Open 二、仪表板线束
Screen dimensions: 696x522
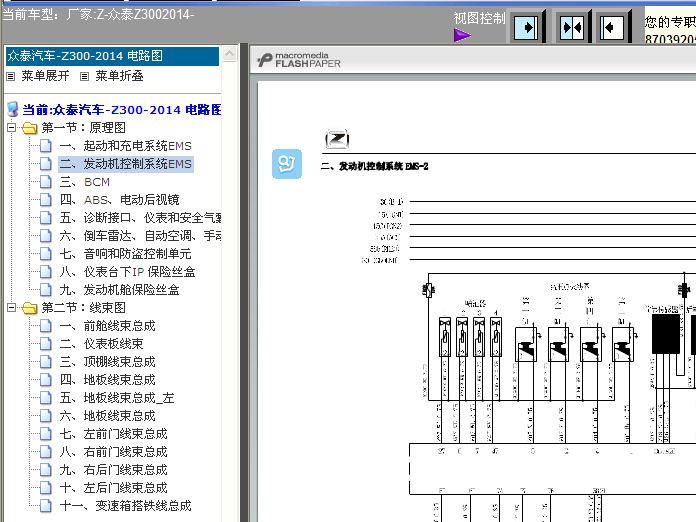pyautogui.click(x=102, y=344)
